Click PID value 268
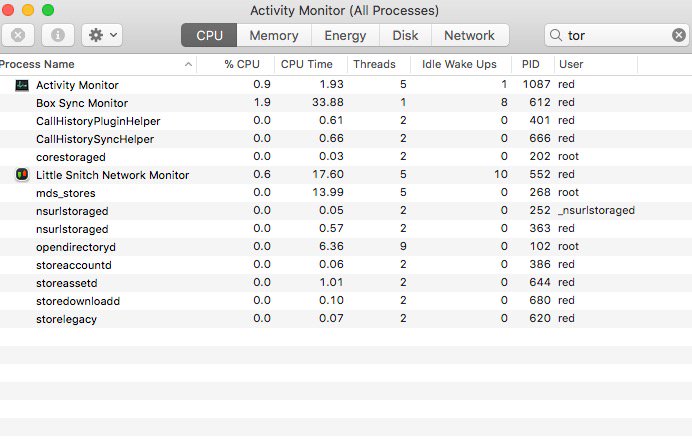This screenshot has width=692, height=440. click(x=540, y=192)
